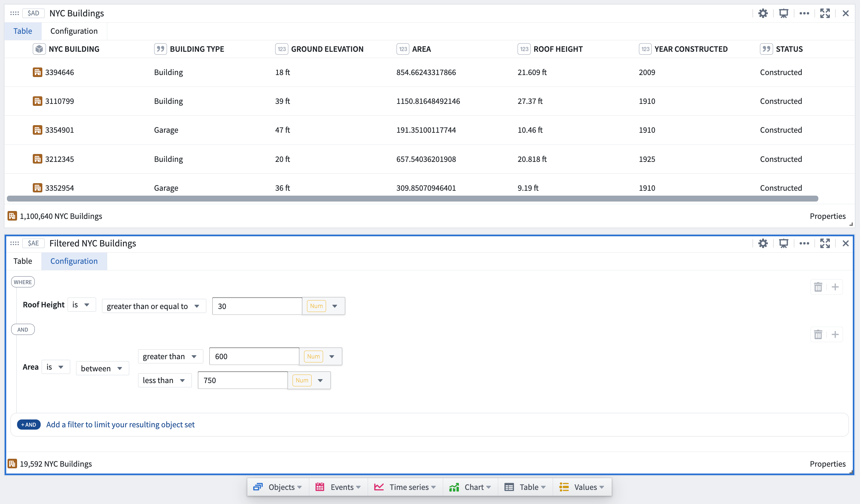Open Roof Height 'is' dropdown
Image resolution: width=860 pixels, height=504 pixels.
pos(81,305)
